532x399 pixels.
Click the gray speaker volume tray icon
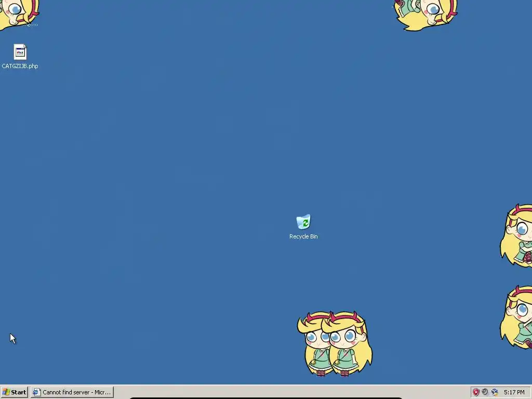(485, 392)
